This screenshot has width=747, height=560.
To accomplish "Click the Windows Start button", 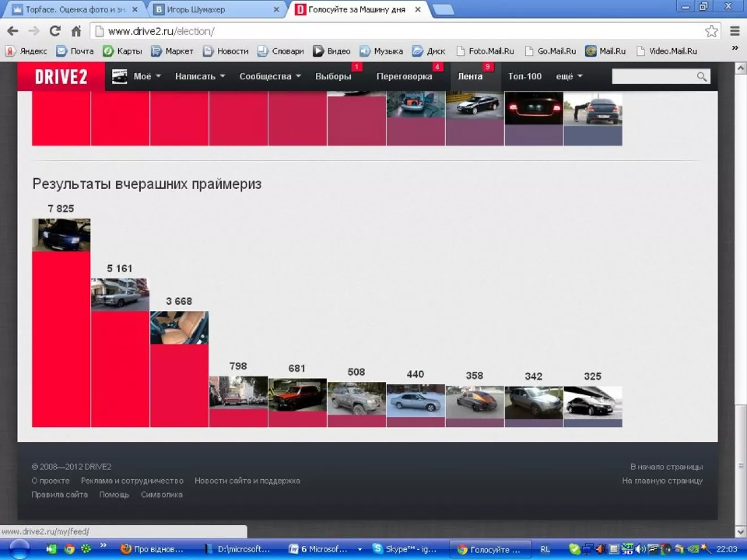I will coord(19,549).
